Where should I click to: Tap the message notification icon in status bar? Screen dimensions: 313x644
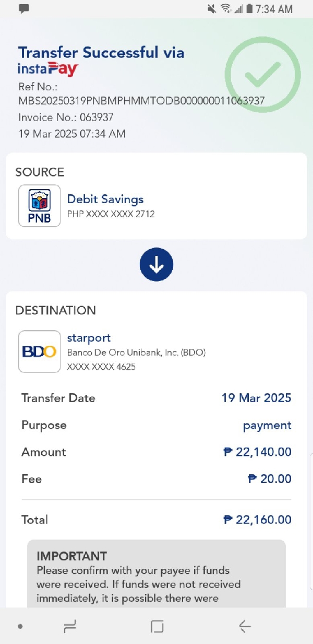pos(24,9)
